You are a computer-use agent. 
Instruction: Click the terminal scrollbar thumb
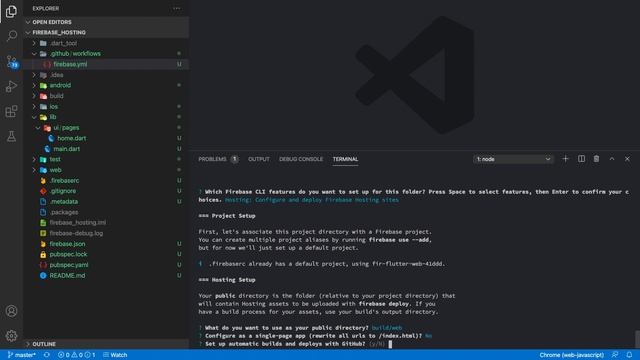coord(637,339)
